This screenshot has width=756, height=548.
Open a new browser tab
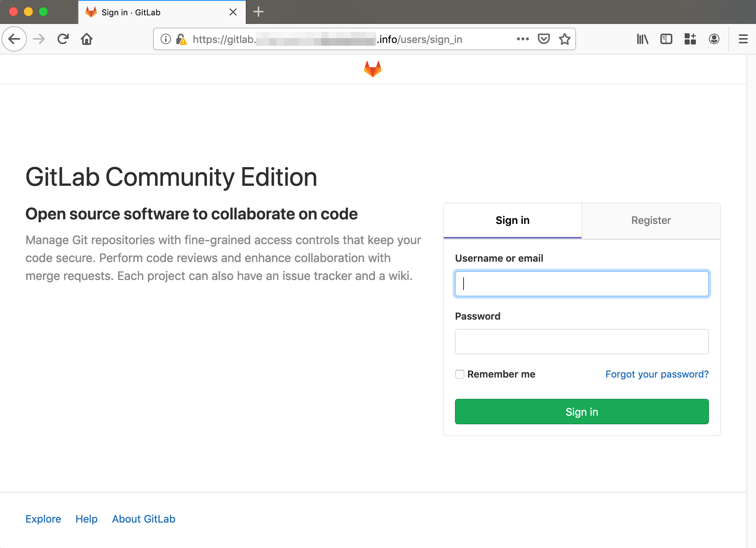[258, 12]
